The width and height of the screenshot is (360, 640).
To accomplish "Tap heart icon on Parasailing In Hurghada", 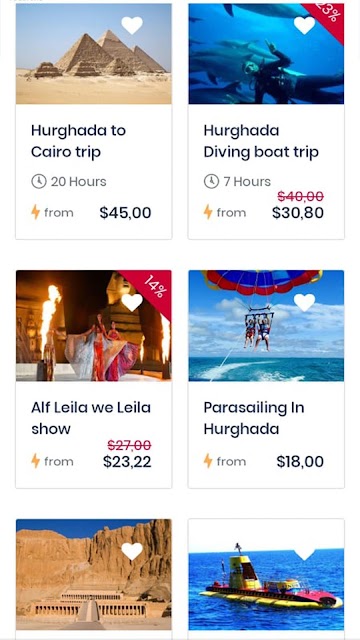I will pyautogui.click(x=304, y=302).
